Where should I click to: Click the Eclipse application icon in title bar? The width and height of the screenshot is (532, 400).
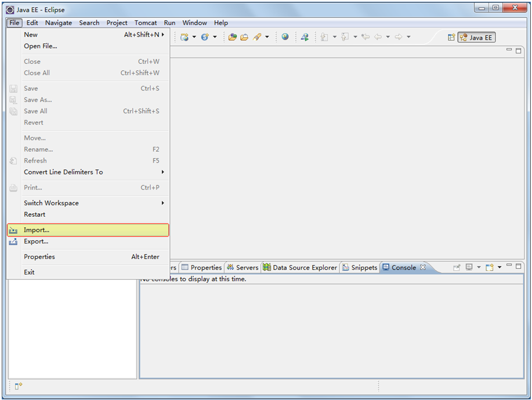coord(10,10)
